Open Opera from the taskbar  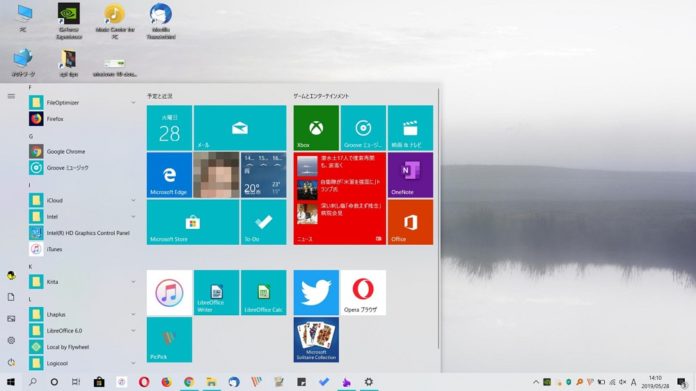pyautogui.click(x=144, y=382)
